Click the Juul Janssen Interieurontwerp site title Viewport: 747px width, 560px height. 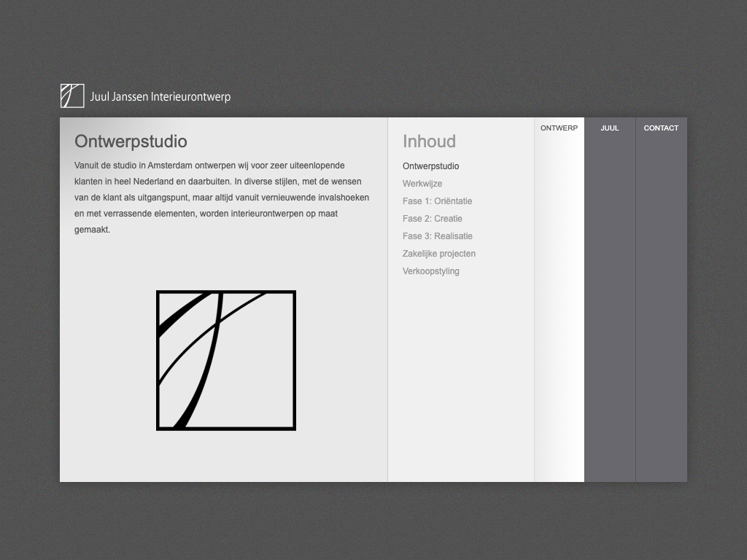[160, 97]
